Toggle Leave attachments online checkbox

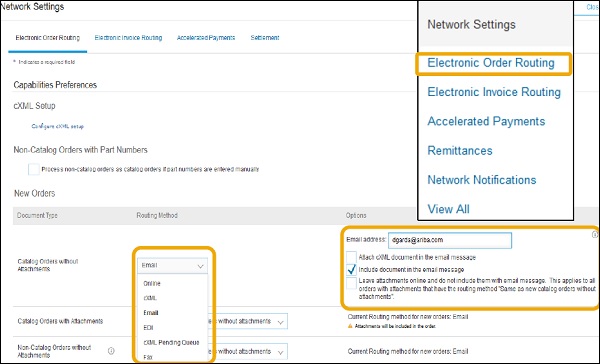pyautogui.click(x=351, y=284)
